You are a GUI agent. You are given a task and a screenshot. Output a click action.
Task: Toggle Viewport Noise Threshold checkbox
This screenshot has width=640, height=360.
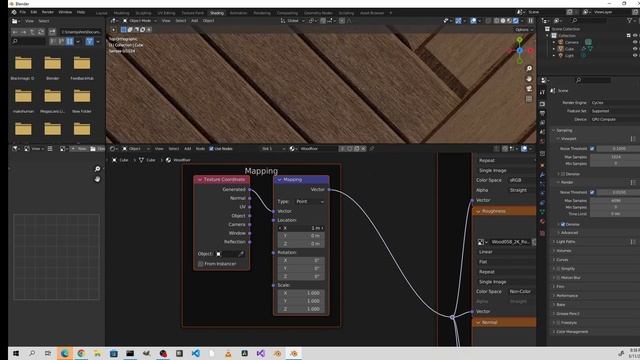pyautogui.click(x=592, y=149)
